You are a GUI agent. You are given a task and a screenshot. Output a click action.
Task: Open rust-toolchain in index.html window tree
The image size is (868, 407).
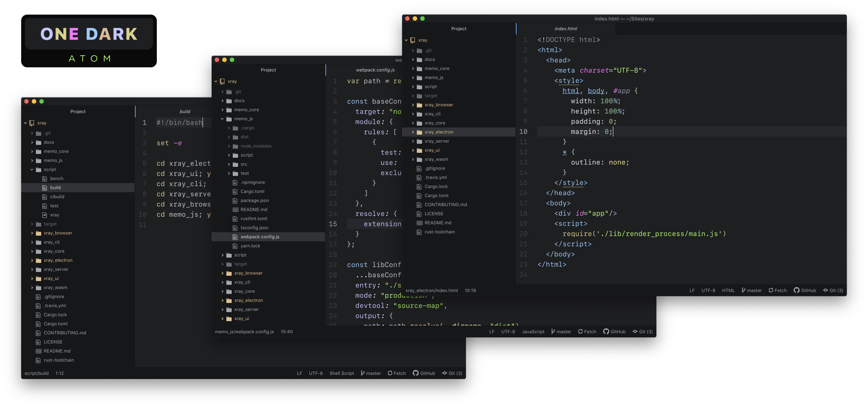point(439,232)
